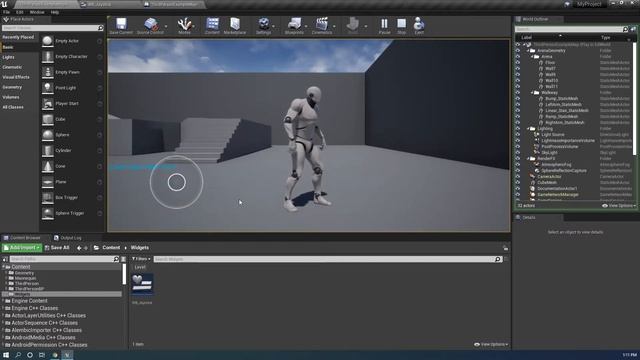Select Box Trigger in Place Actors
Viewport: 640px width, 360px height.
click(72, 198)
